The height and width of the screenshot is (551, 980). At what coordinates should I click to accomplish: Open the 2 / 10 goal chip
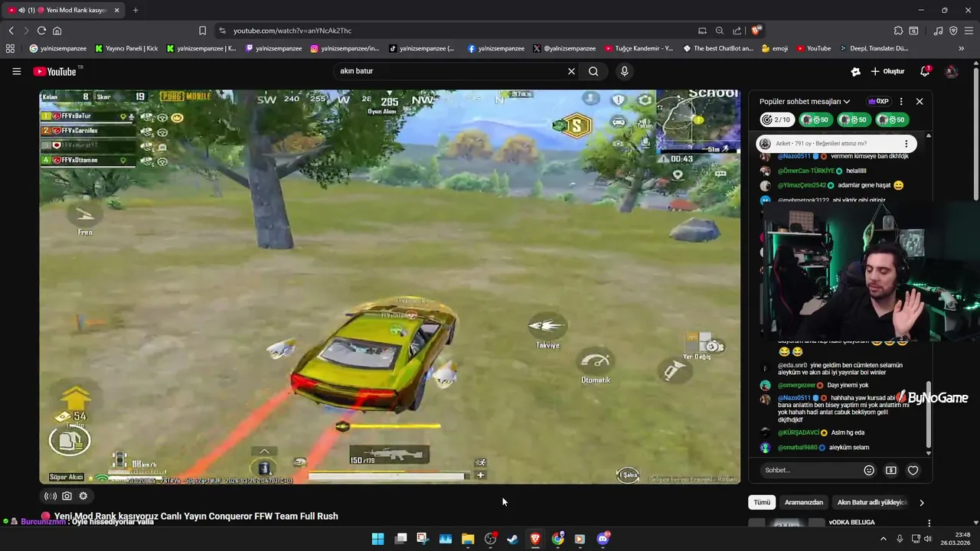tap(777, 119)
